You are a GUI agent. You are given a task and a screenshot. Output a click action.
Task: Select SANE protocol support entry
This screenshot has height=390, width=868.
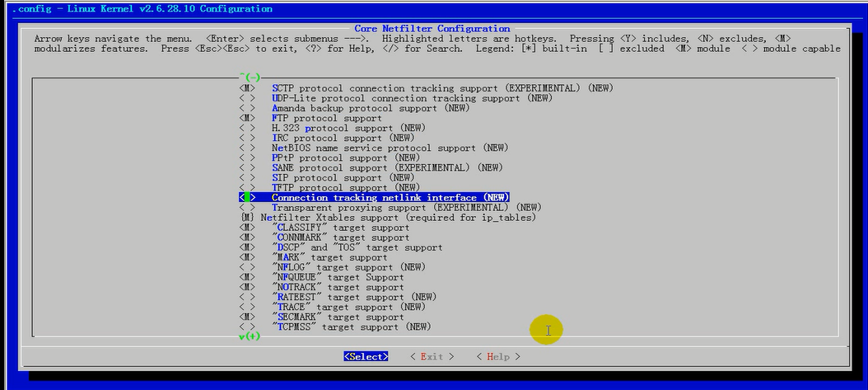(387, 168)
